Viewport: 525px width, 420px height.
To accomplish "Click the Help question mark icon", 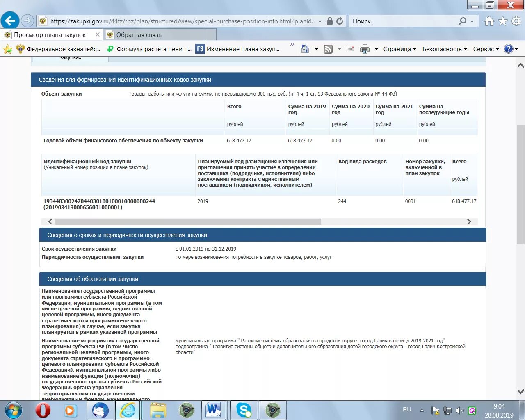I will tap(508, 49).
